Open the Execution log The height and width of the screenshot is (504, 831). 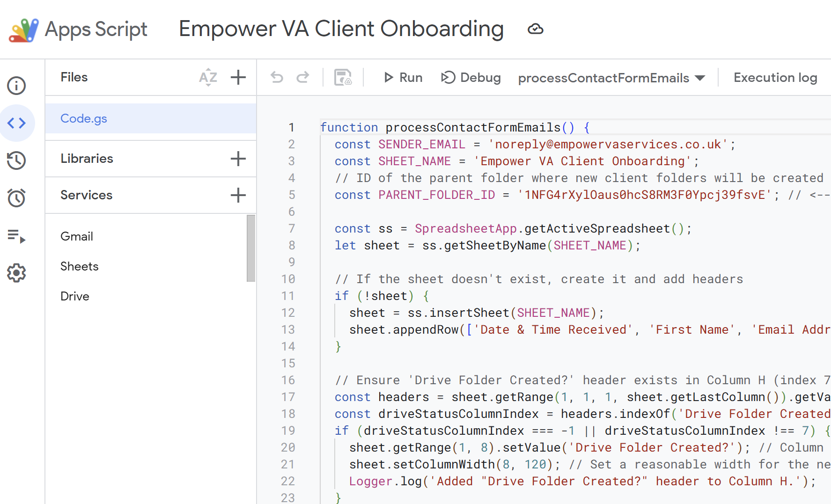coord(775,77)
